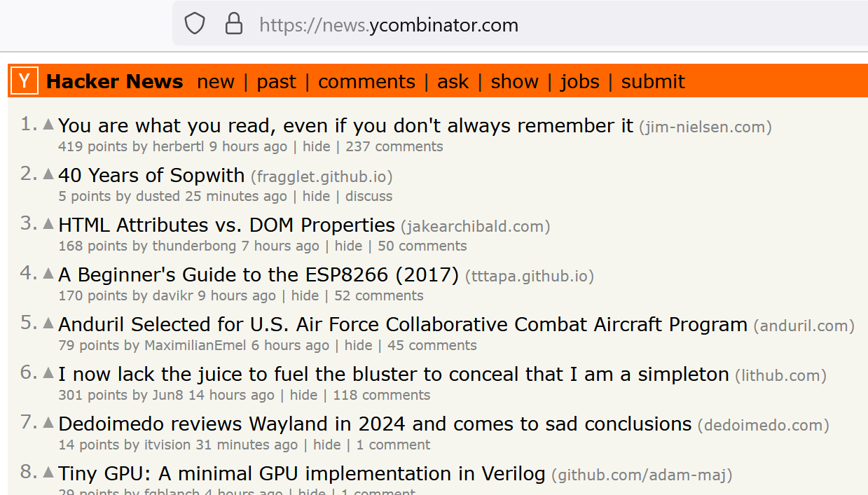The height and width of the screenshot is (495, 868).
Task: Open the 'jobs' page in header
Action: click(x=580, y=82)
